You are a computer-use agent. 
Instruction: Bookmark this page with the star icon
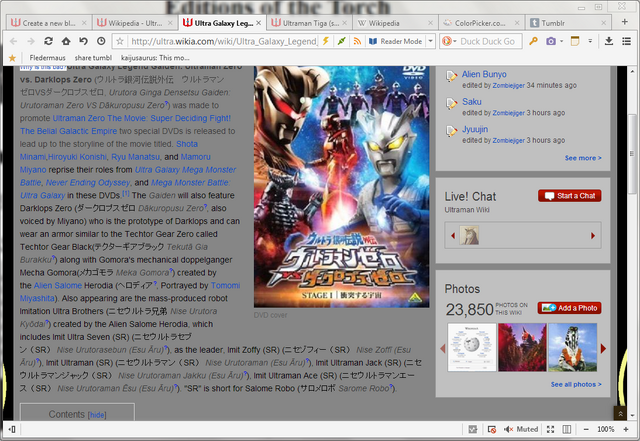[120, 41]
